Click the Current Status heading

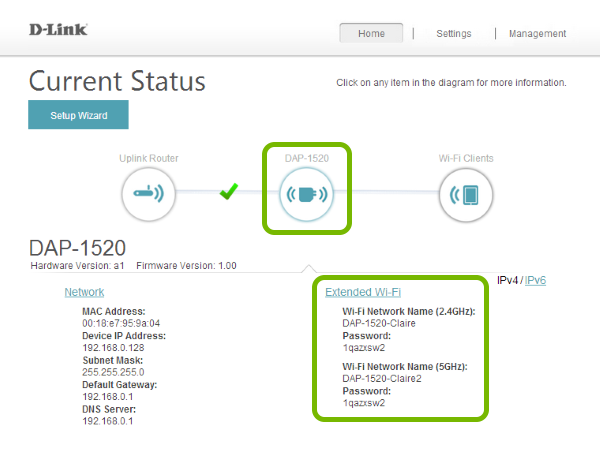coord(117,81)
